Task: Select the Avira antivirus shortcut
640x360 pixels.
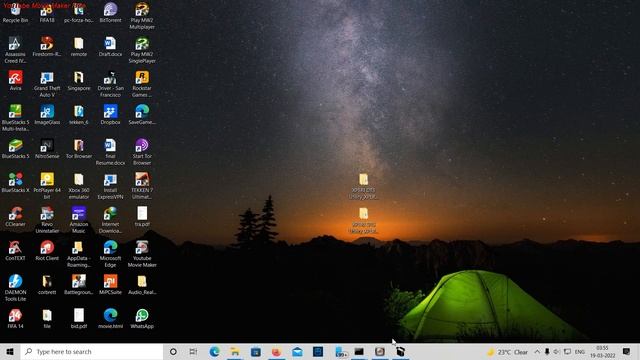Action: click(16, 80)
